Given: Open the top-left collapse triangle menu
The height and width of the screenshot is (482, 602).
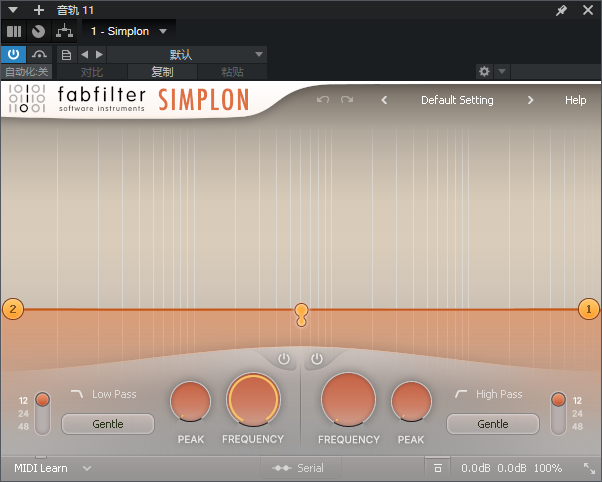Looking at the screenshot, I should click(13, 10).
